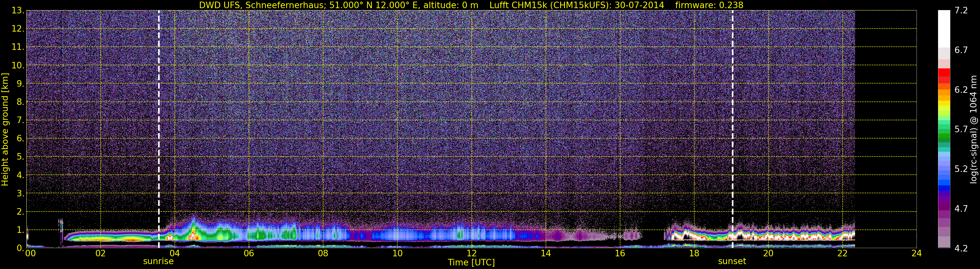
Task: Click the colorbar value 6.2
Action: coord(961,90)
